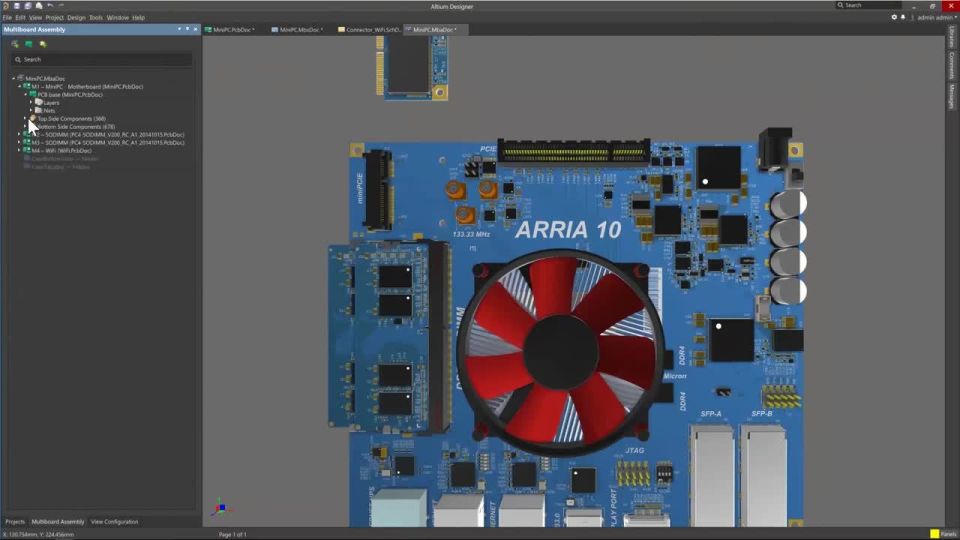The image size is (960, 540).
Task: Select Top Side Components (388) item
Action: pos(72,119)
